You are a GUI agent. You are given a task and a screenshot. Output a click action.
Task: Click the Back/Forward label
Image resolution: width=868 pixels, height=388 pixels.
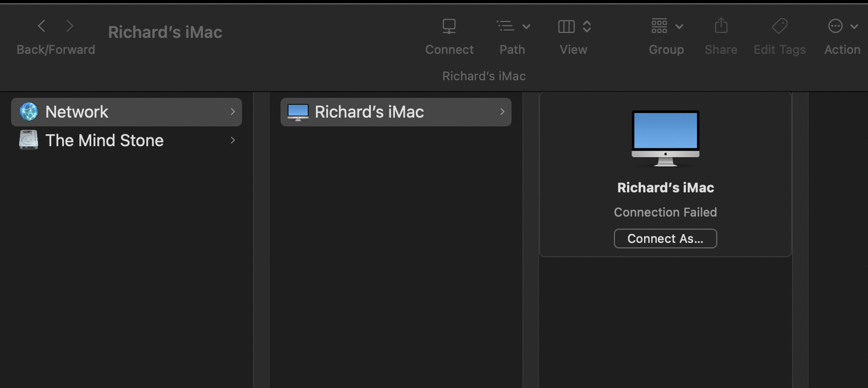click(x=56, y=49)
